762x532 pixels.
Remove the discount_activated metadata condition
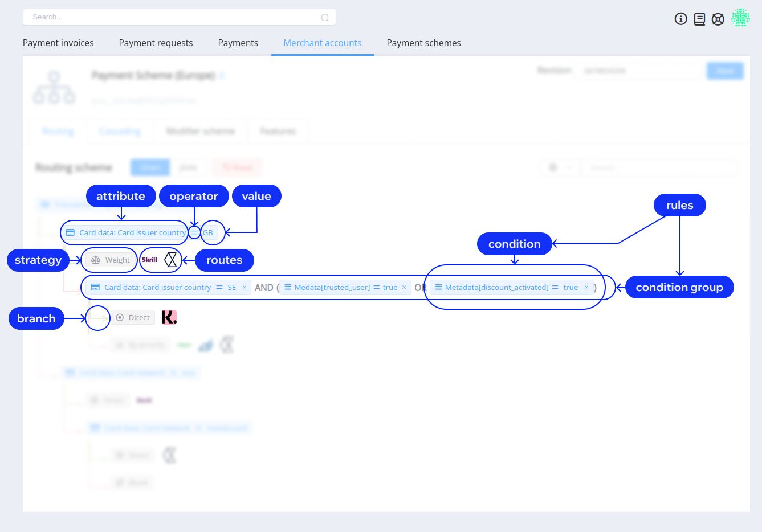pyautogui.click(x=586, y=287)
